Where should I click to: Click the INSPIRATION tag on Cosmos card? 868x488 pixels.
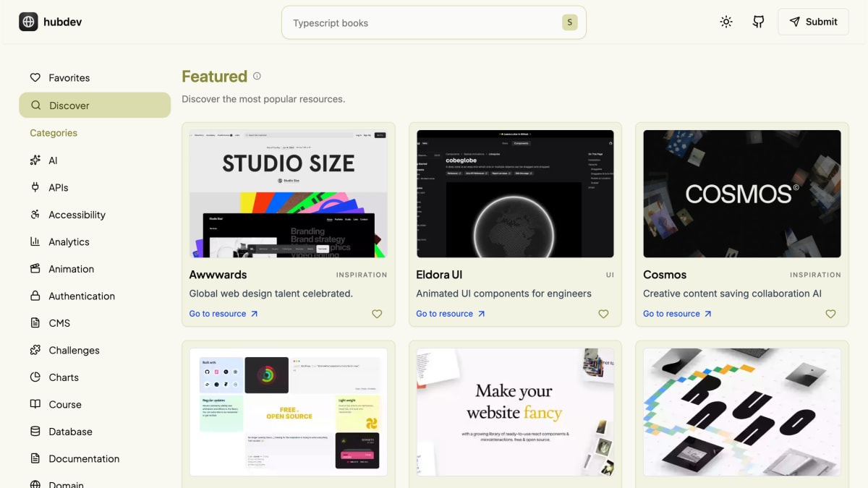pos(815,275)
